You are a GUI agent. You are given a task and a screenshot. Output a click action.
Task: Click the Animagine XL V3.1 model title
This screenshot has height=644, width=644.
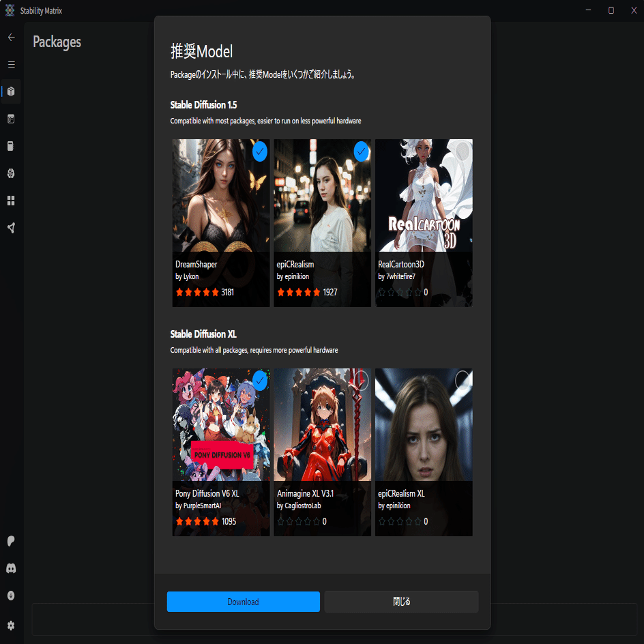pyautogui.click(x=305, y=493)
